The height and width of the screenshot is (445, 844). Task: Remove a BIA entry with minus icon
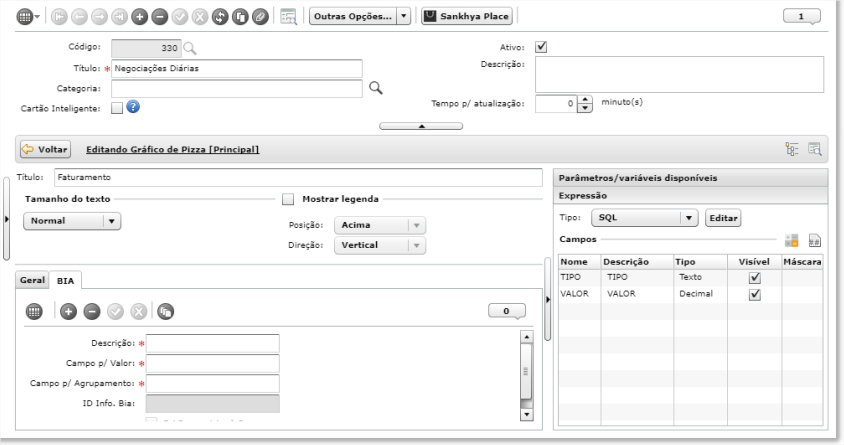[92, 311]
